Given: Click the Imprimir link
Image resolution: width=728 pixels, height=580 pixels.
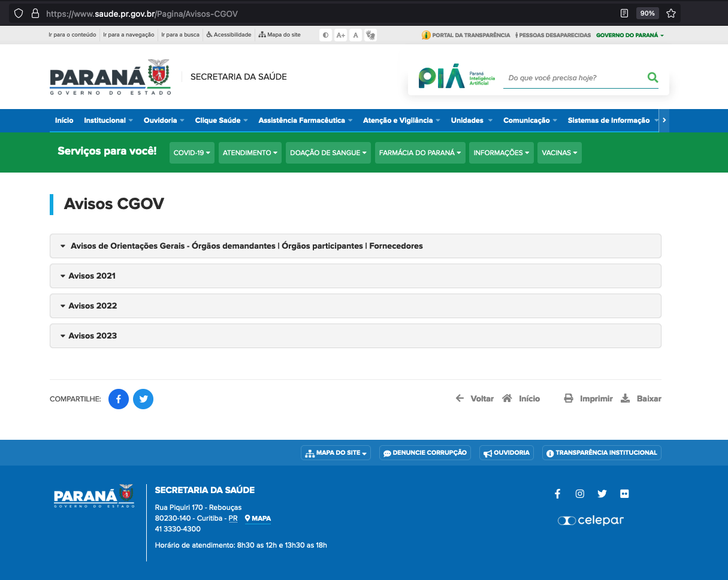Looking at the screenshot, I should click(589, 399).
